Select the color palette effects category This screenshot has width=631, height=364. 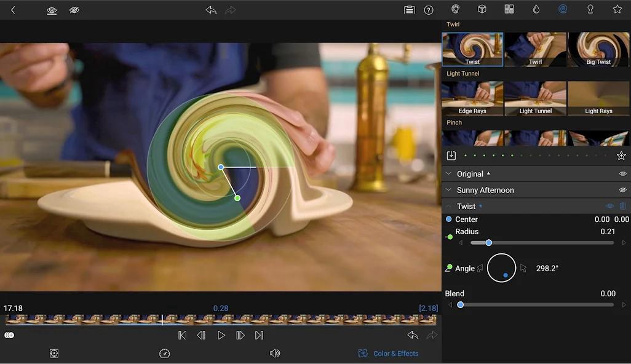click(x=454, y=9)
